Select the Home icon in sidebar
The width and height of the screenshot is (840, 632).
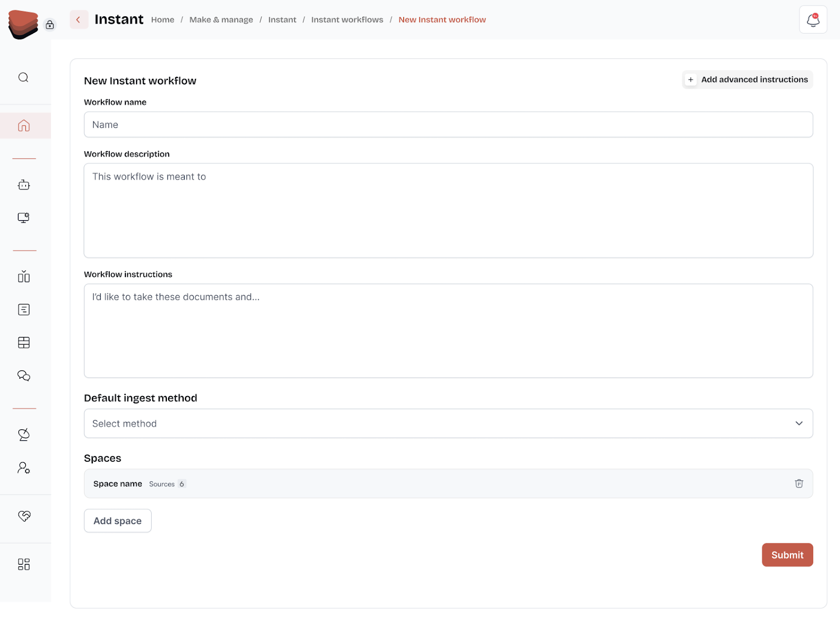point(23,125)
